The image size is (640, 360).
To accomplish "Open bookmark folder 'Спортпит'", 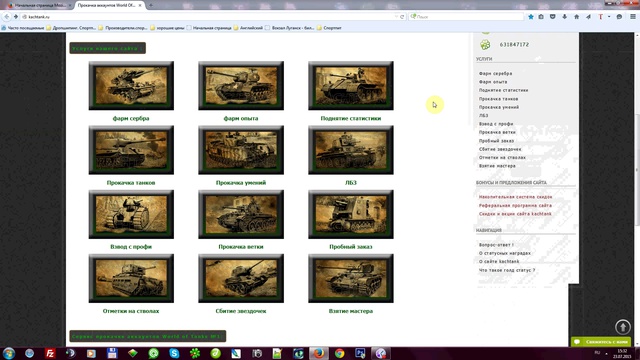I will (x=329, y=28).
